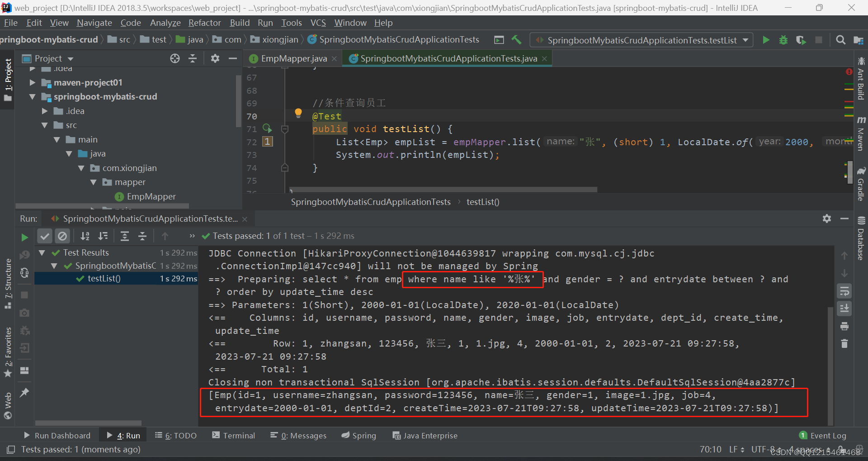
Task: Expand the .idea folder under springboot-mybatis-crud
Action: tap(44, 111)
